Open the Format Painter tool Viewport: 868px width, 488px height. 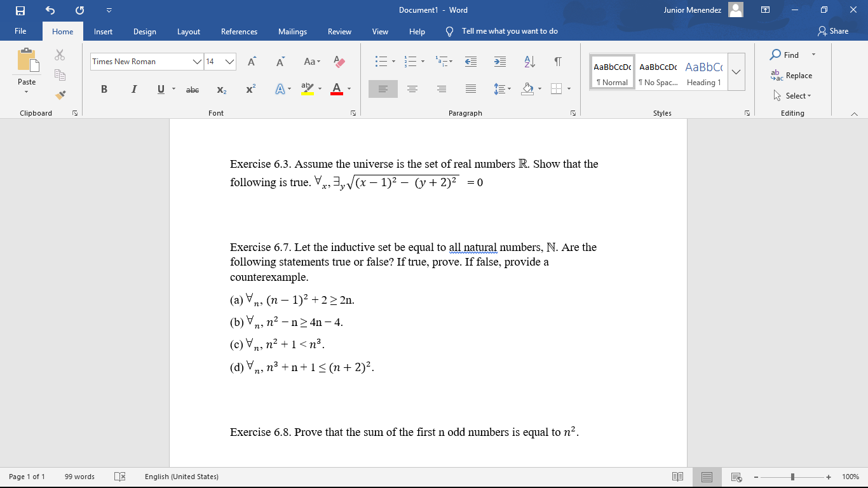pos(60,94)
